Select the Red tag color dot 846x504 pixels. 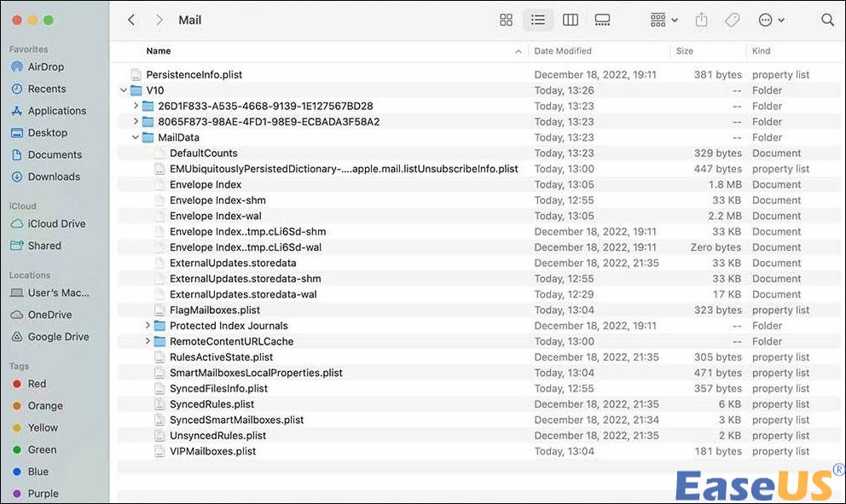tap(16, 384)
